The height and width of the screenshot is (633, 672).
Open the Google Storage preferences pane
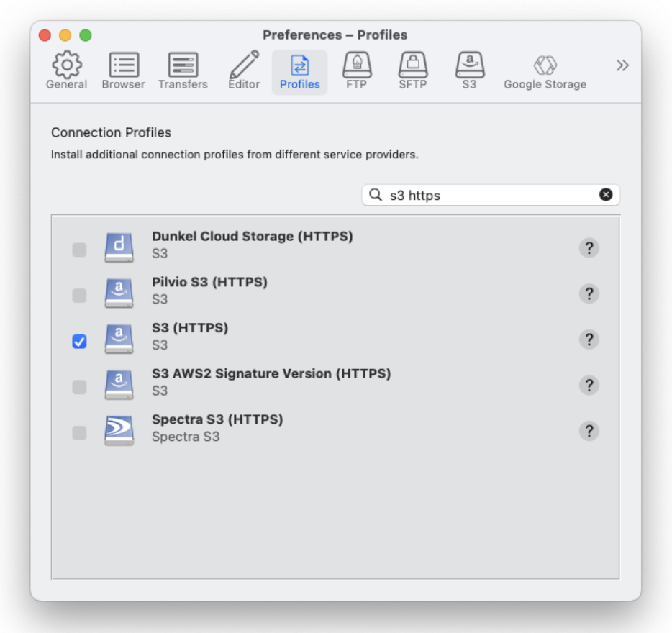click(x=545, y=71)
